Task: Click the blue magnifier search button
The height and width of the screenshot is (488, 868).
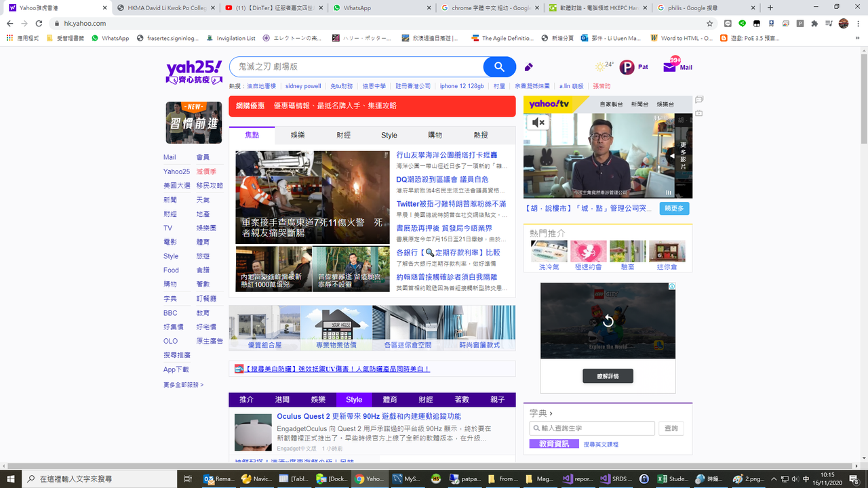Action: pos(500,67)
